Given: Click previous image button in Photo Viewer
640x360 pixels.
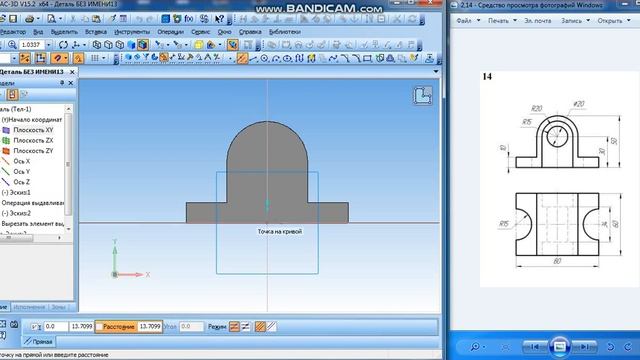Looking at the screenshot, I should point(535,347).
